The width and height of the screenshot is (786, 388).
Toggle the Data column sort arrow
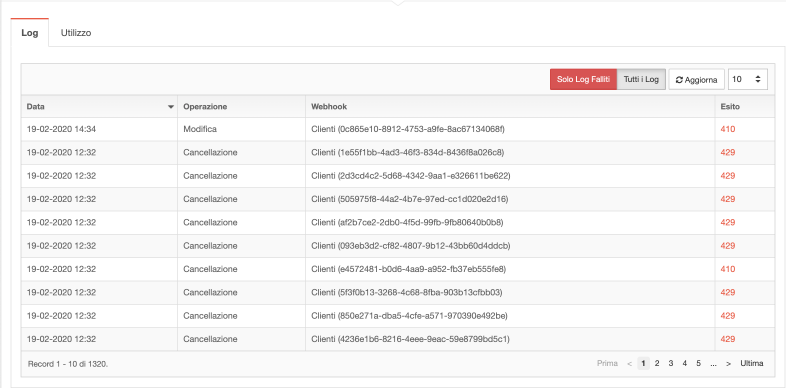click(x=171, y=107)
